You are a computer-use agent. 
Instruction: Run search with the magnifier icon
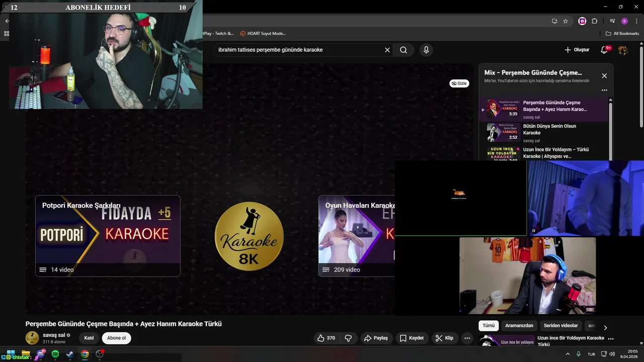[x=404, y=50]
